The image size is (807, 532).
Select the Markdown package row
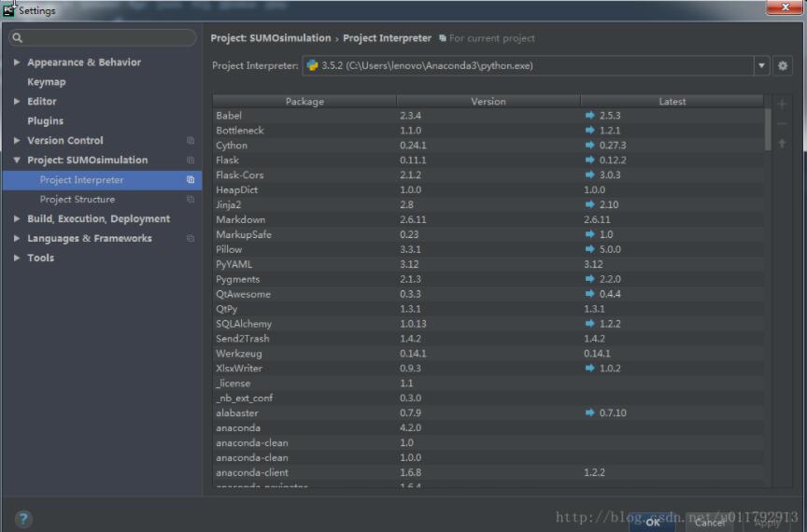488,219
